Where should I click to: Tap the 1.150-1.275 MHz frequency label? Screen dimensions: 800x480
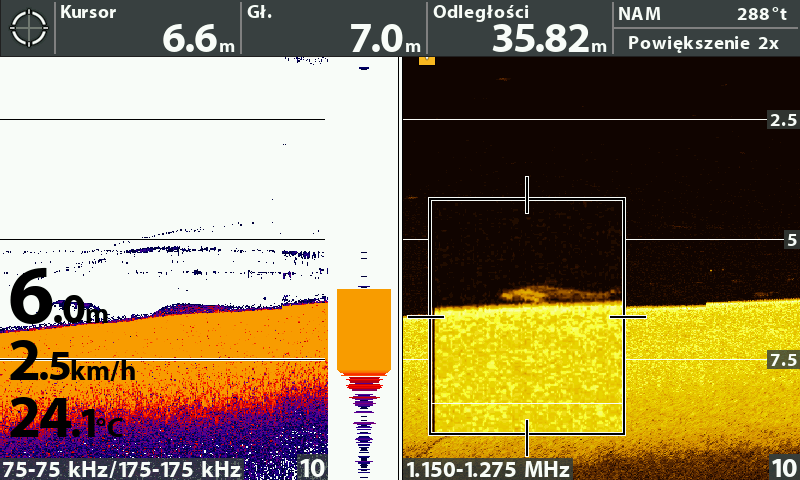(487, 468)
